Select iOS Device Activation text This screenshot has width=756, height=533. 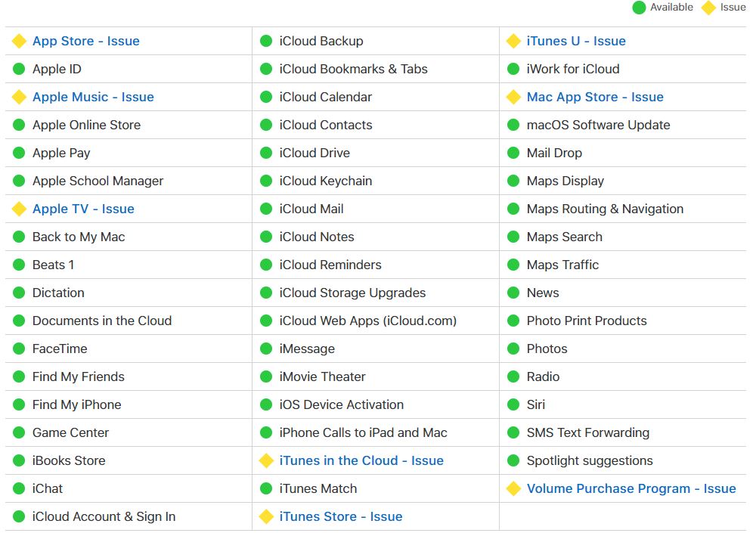point(342,404)
